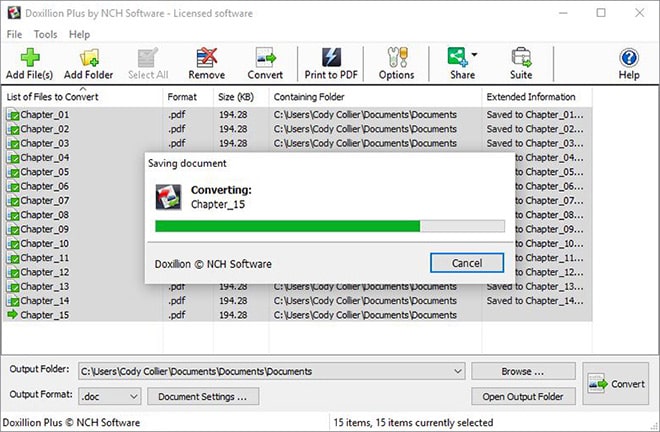Click the converting icon in Saving document dialog
Viewport: 660px width, 432px height.
click(168, 197)
